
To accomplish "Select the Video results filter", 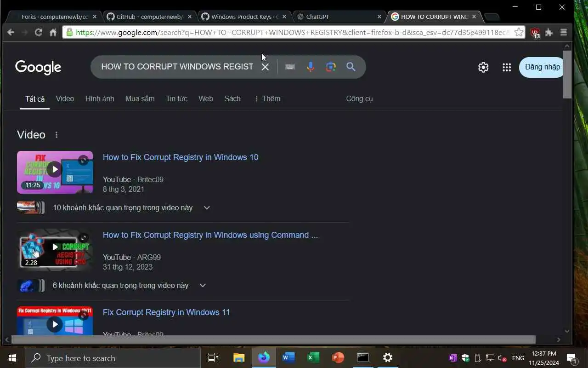I will pos(65,98).
